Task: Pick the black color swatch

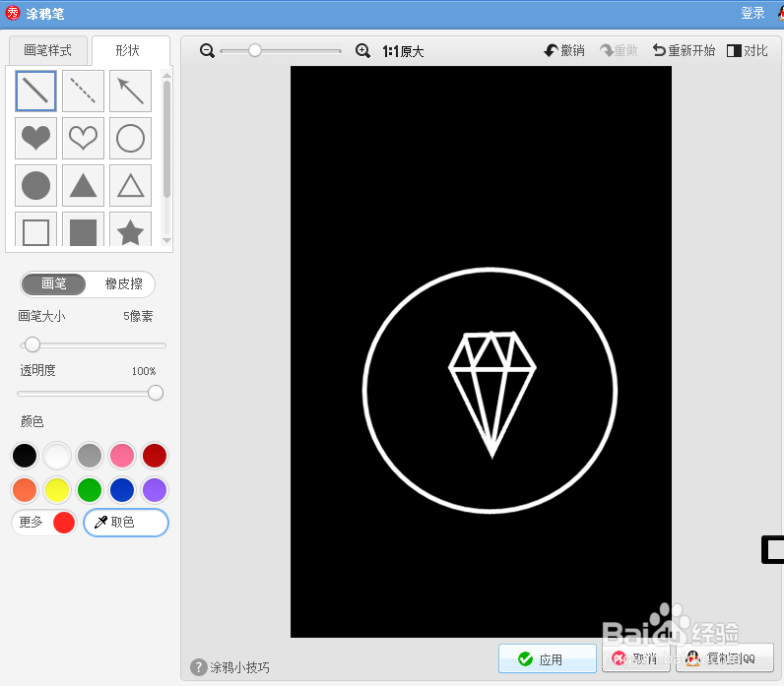Action: pos(25,456)
